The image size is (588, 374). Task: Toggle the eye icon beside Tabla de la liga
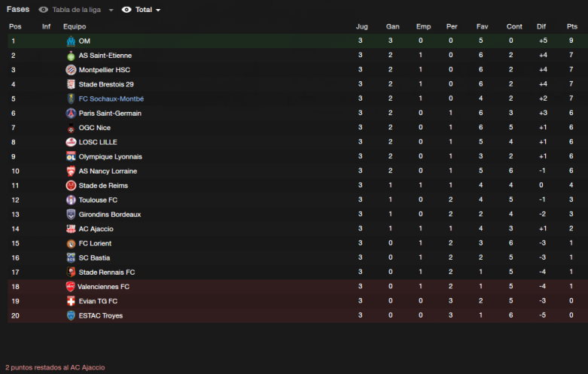(x=44, y=10)
